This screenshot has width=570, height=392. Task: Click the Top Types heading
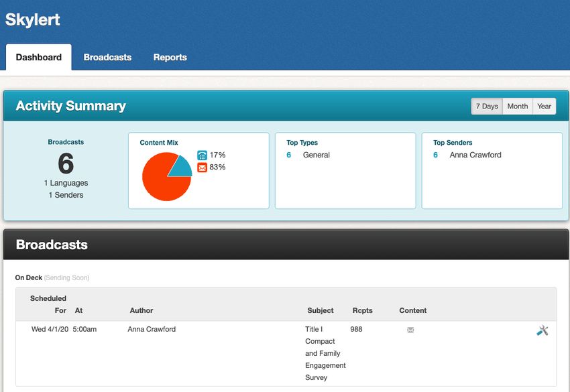tap(302, 143)
